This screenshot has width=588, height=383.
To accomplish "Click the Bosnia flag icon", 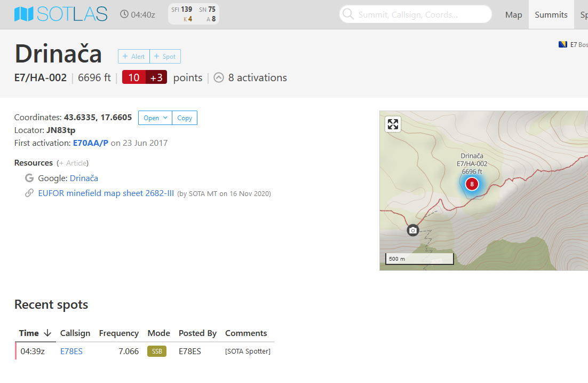I will tap(562, 44).
